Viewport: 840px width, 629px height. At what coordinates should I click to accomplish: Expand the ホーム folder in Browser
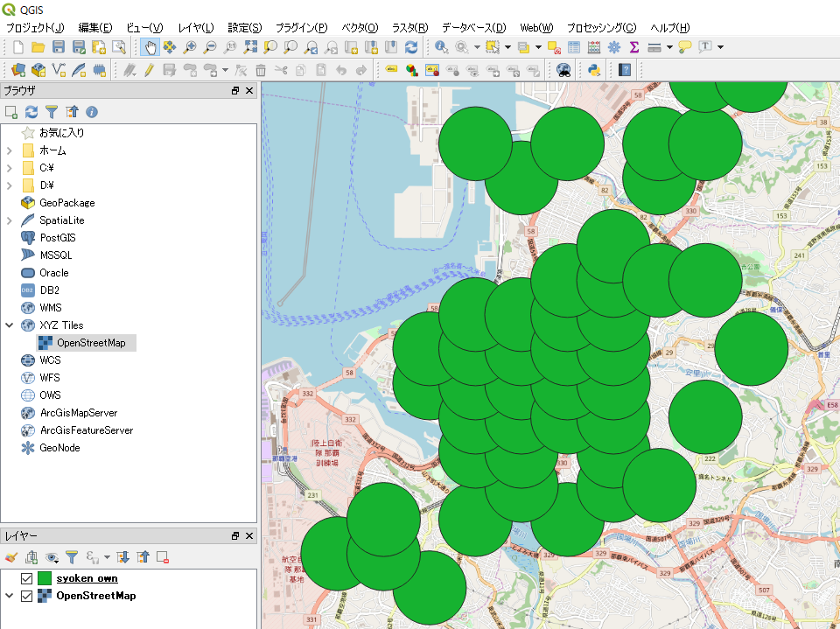tap(10, 150)
